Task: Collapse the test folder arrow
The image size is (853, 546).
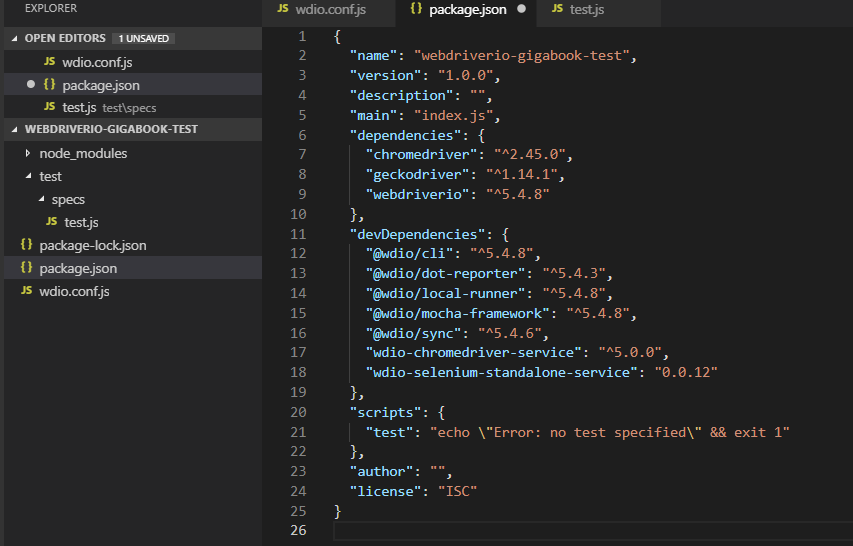Action: tap(28, 176)
